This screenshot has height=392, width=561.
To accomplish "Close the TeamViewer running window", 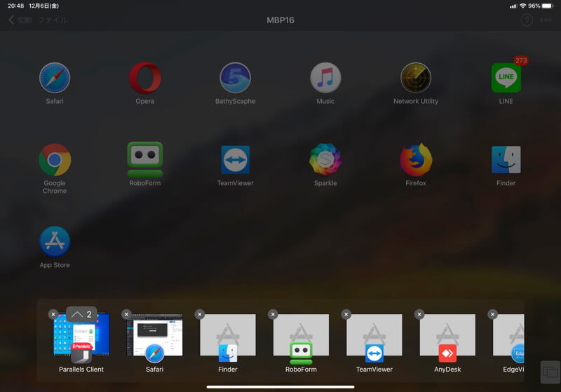I will pos(346,314).
